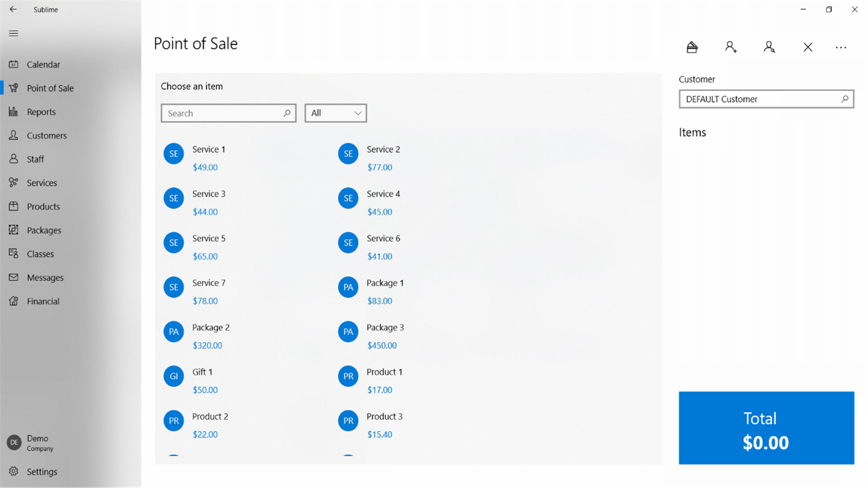Click the add new customer icon
This screenshot has width=868, height=488.
tap(731, 47)
